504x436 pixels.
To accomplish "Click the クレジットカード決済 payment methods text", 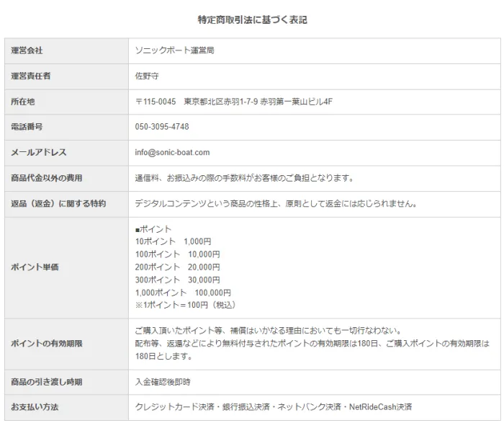I will pos(274,407).
